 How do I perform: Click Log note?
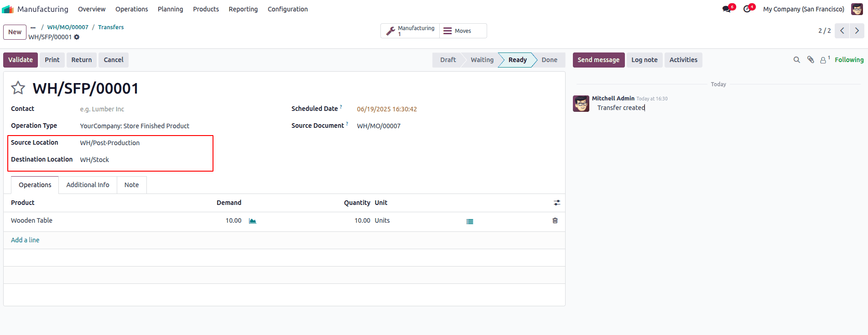[x=645, y=60]
